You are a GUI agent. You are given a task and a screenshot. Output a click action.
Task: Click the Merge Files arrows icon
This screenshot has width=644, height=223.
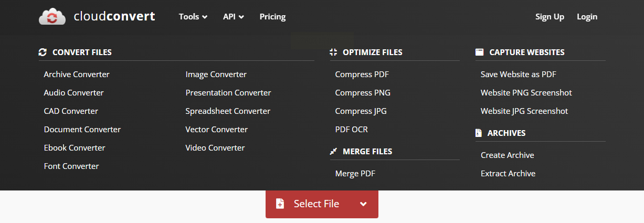[x=333, y=152]
